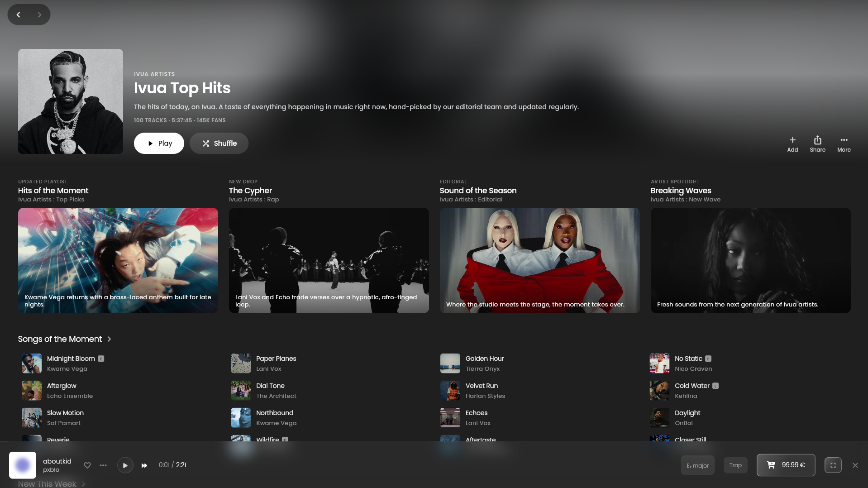Close the bottom player bar
This screenshot has width=868, height=488.
[x=855, y=465]
